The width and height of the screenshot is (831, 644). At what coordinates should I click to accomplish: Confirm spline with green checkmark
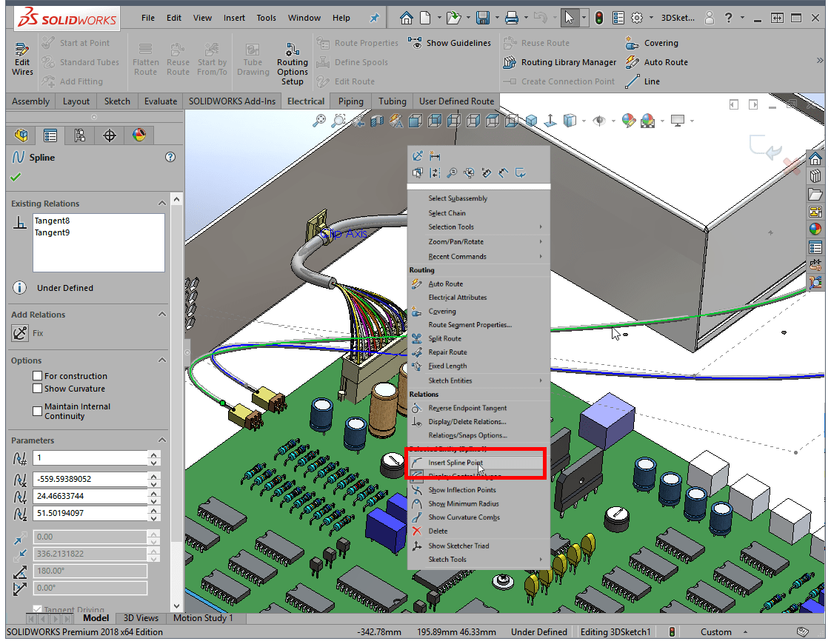click(x=16, y=178)
